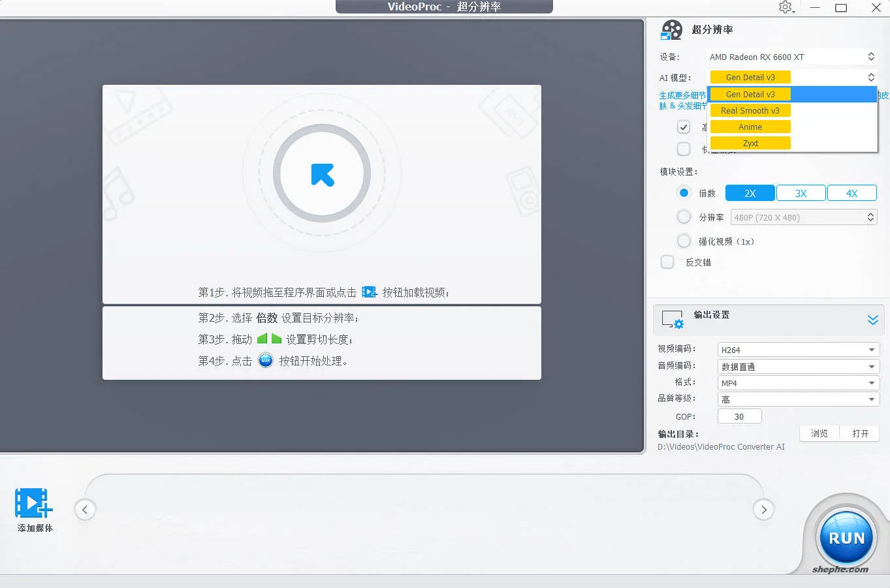The image size is (890, 588).
Task: Open the 音频编码 数据直通 dropdown
Action: [799, 367]
